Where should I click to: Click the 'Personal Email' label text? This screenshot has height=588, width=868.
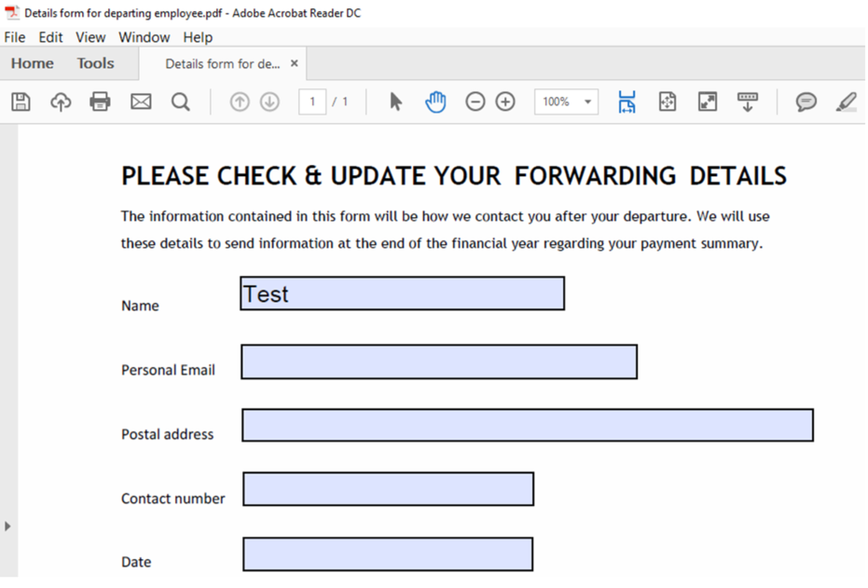(168, 370)
